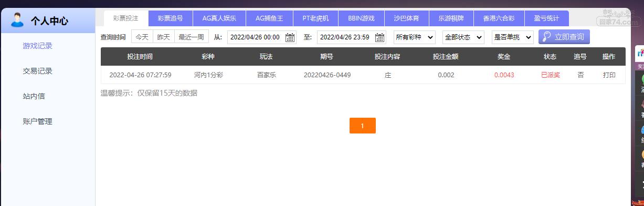Expand the 全部状态 status dropdown
The width and height of the screenshot is (644, 206).
(x=463, y=37)
